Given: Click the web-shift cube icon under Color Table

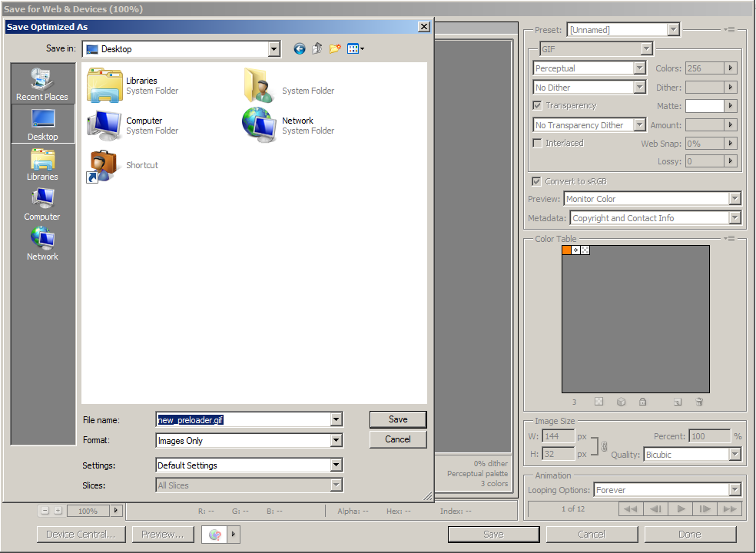Looking at the screenshot, I should tap(621, 402).
